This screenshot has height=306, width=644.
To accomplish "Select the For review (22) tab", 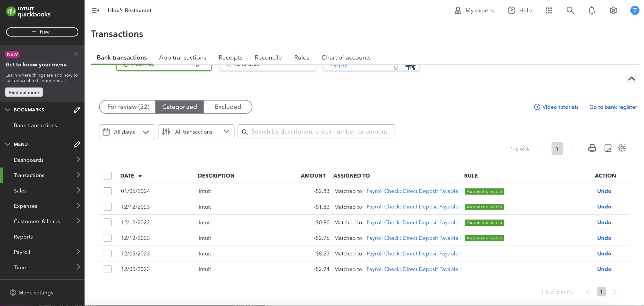I will coord(128,107).
